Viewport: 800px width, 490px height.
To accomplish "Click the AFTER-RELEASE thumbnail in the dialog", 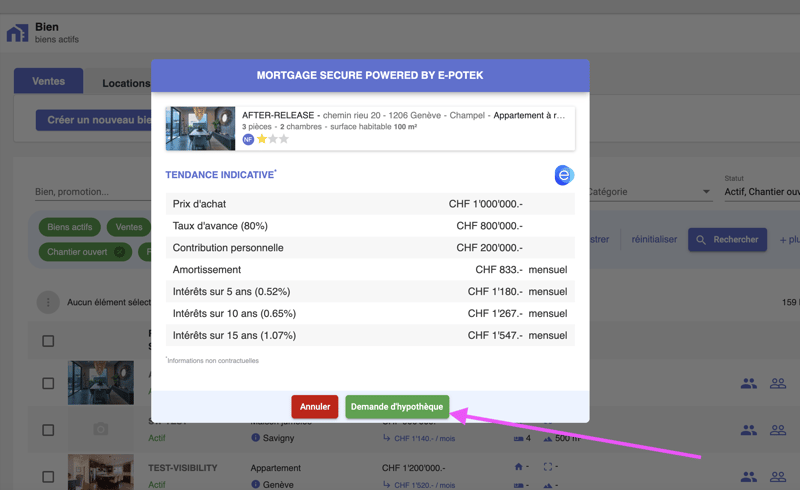I will 201,129.
